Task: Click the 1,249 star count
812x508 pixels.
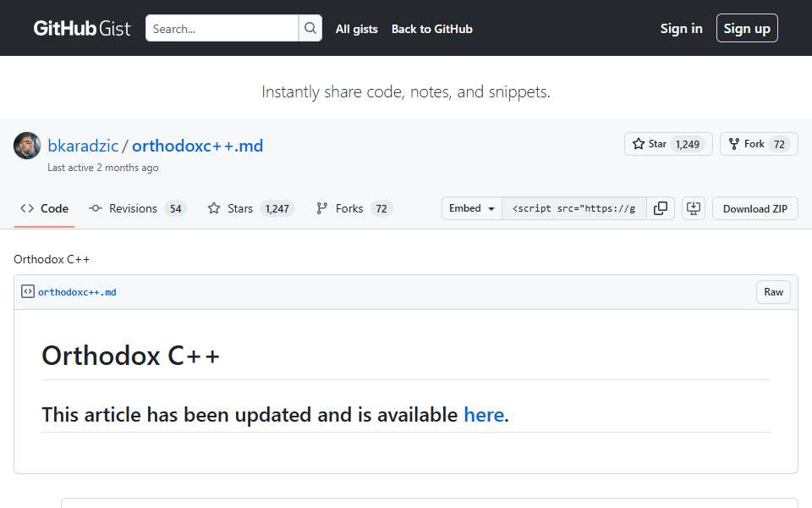Action: pos(687,145)
